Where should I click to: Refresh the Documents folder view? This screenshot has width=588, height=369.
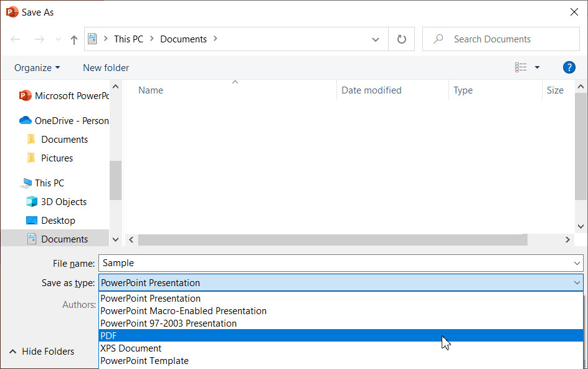point(402,39)
